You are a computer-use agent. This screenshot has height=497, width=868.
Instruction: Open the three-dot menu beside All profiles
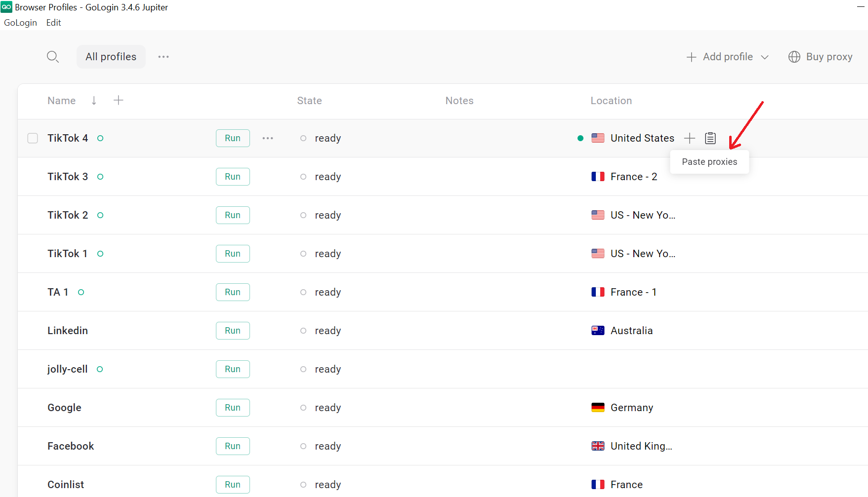[x=164, y=57]
